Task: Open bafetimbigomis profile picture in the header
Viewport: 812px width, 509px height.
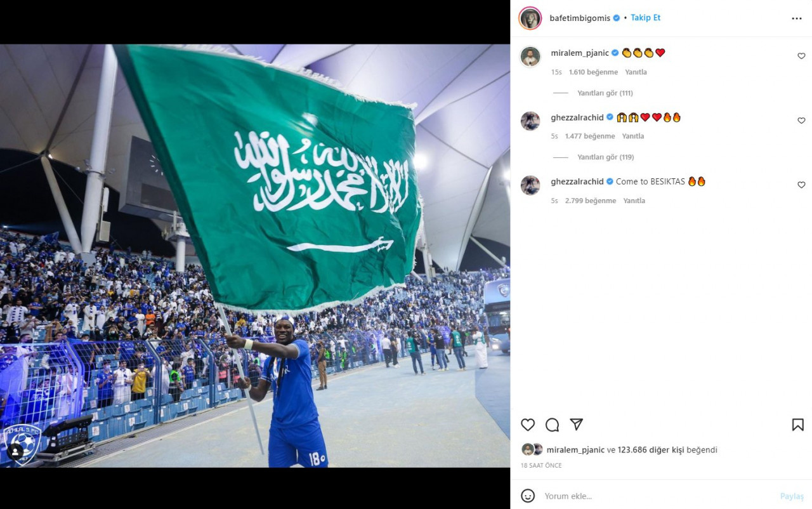Action: point(530,18)
